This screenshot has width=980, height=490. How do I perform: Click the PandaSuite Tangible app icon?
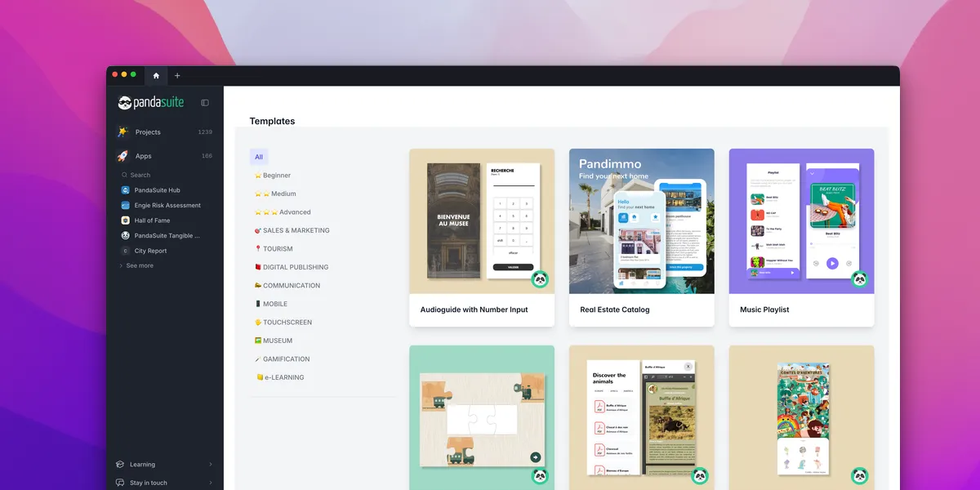tap(125, 235)
